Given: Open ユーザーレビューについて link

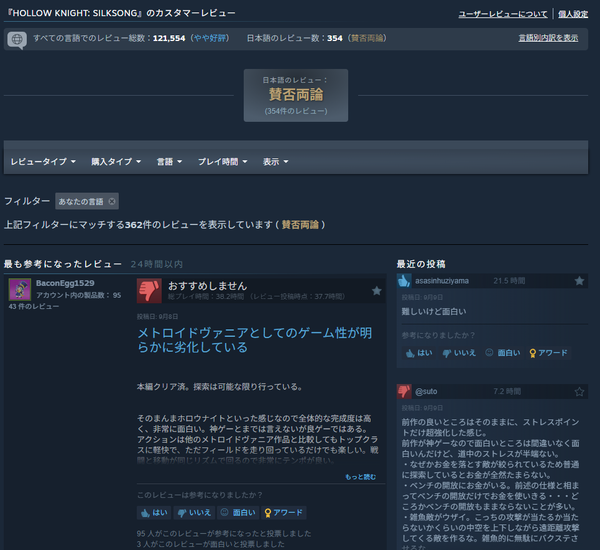Looking at the screenshot, I should tap(503, 14).
